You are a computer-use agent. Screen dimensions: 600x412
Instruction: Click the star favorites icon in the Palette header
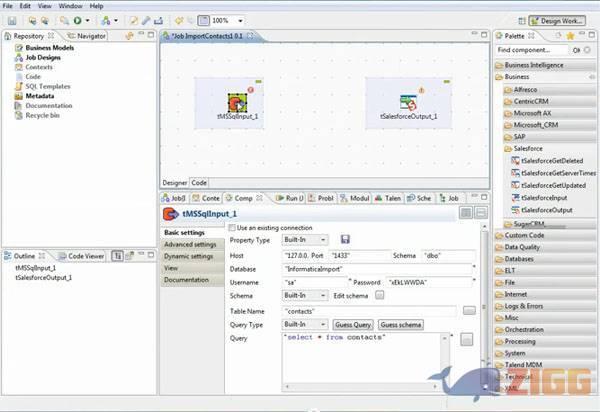[570, 36]
